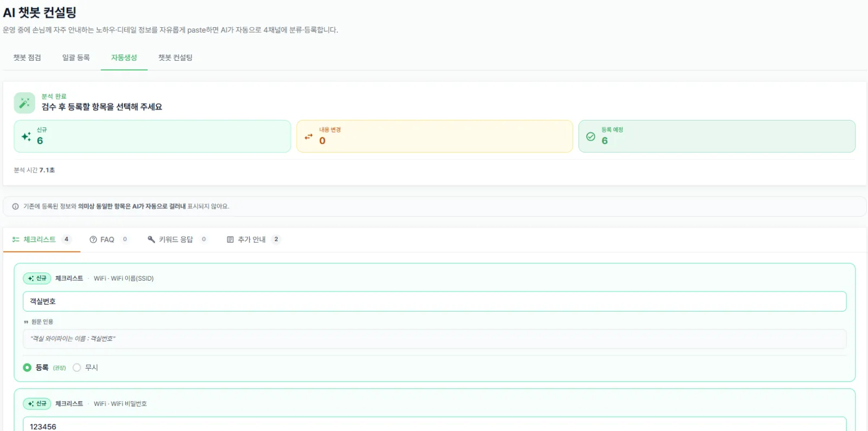Select the 체크리스트 category tab

42,239
